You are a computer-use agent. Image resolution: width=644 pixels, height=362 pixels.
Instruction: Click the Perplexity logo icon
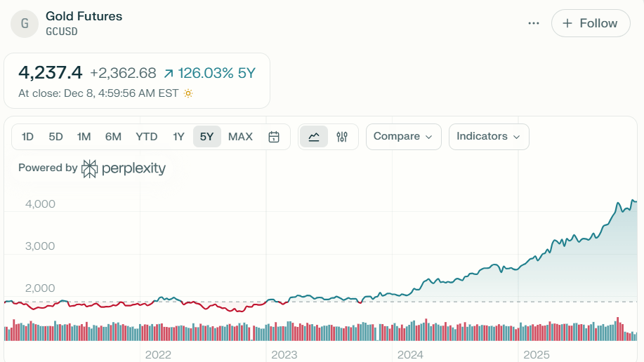(90, 168)
